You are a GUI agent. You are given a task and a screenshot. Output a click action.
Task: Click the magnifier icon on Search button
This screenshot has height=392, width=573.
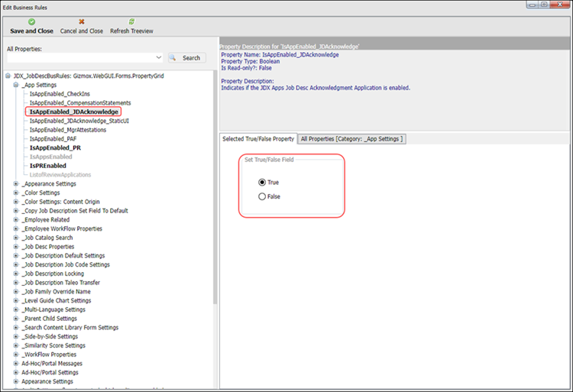click(174, 58)
